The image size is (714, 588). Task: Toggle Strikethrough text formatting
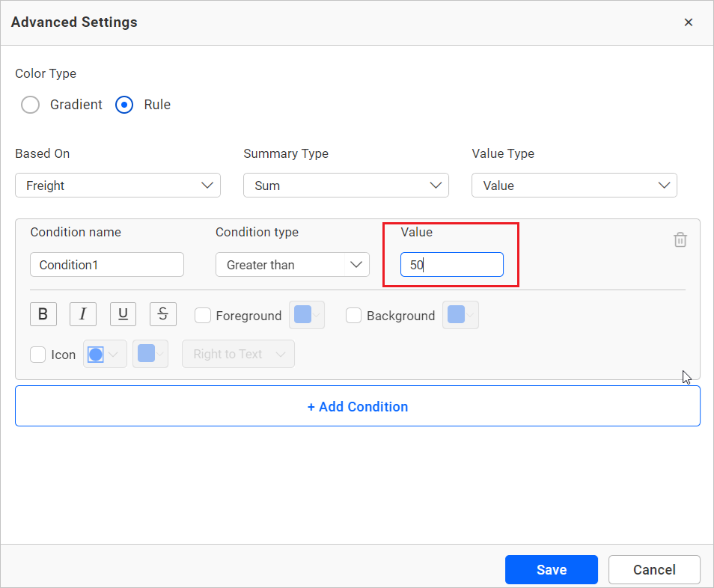[163, 315]
